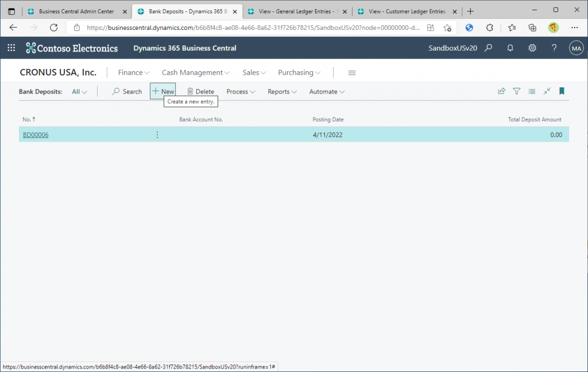588x372 pixels.
Task: Click the Search action in list
Action: click(x=127, y=91)
